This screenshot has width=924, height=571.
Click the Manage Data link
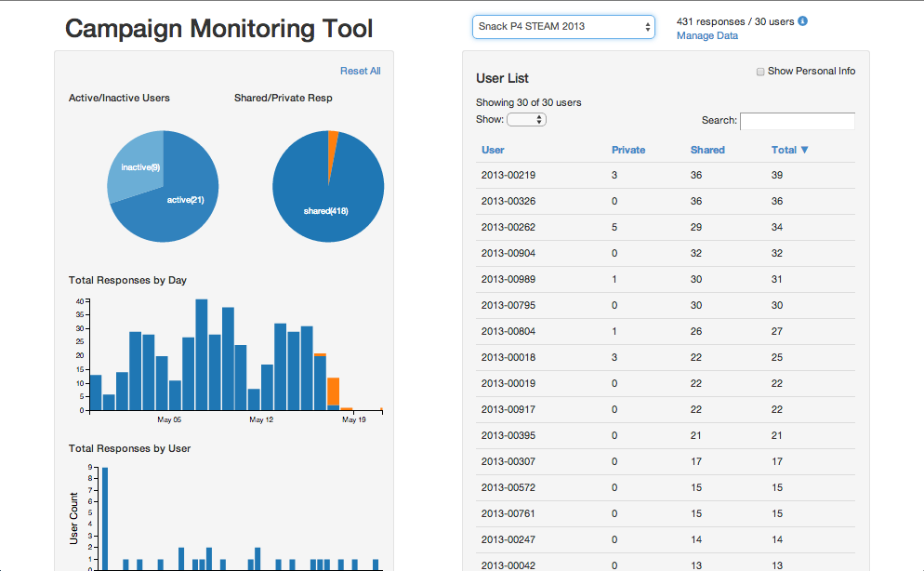(x=707, y=36)
